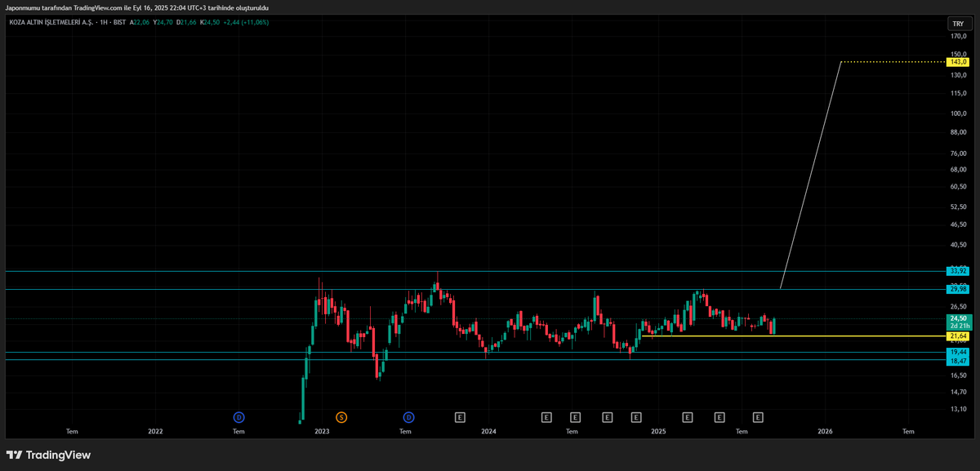Click the 2d 21h countdown label

point(958,326)
